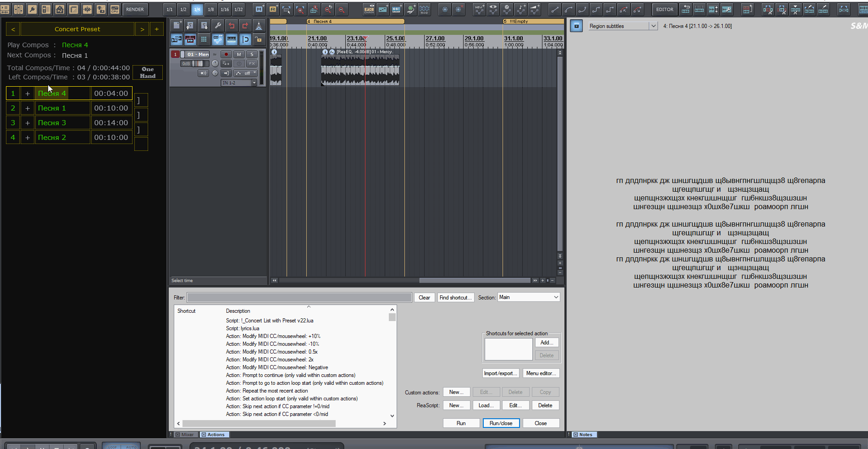Click the ReaScript Load button
Viewport: 868px width, 449px height.
tap(486, 405)
